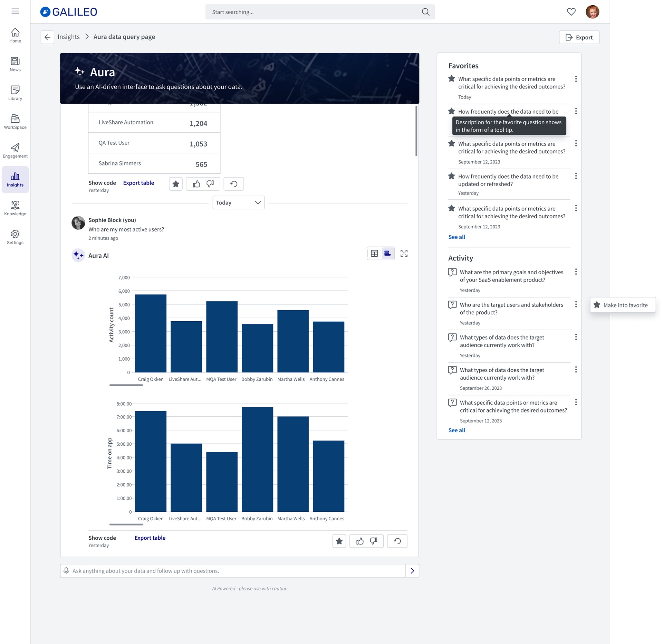Click Activity count chart horizontal scrollbar
The image size is (663, 644).
click(126, 385)
